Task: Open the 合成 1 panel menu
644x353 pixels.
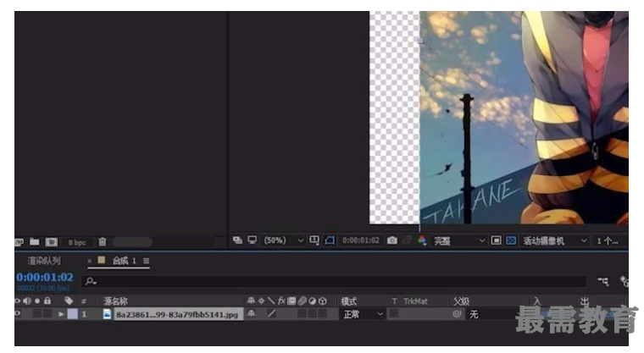Action: (x=147, y=261)
